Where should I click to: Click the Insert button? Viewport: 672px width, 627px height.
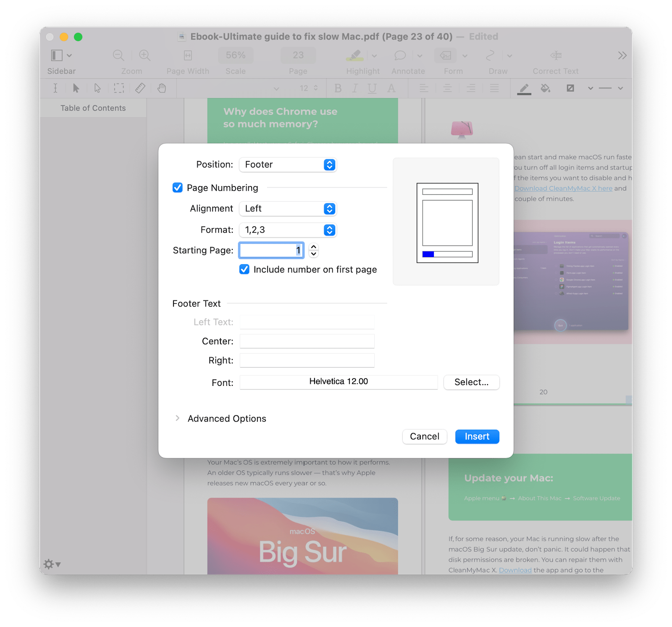coord(477,436)
